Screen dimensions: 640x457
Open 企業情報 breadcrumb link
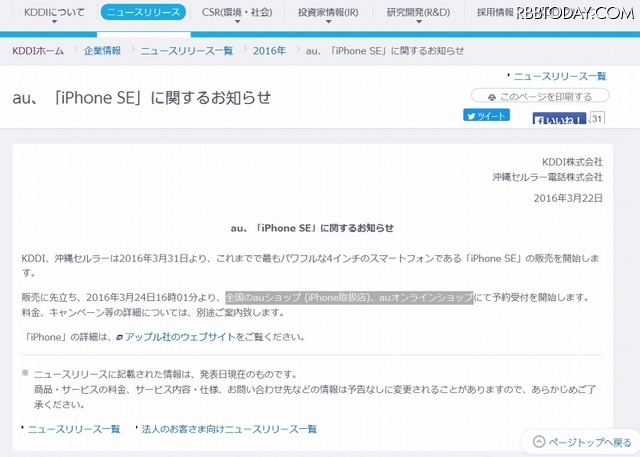click(x=102, y=51)
